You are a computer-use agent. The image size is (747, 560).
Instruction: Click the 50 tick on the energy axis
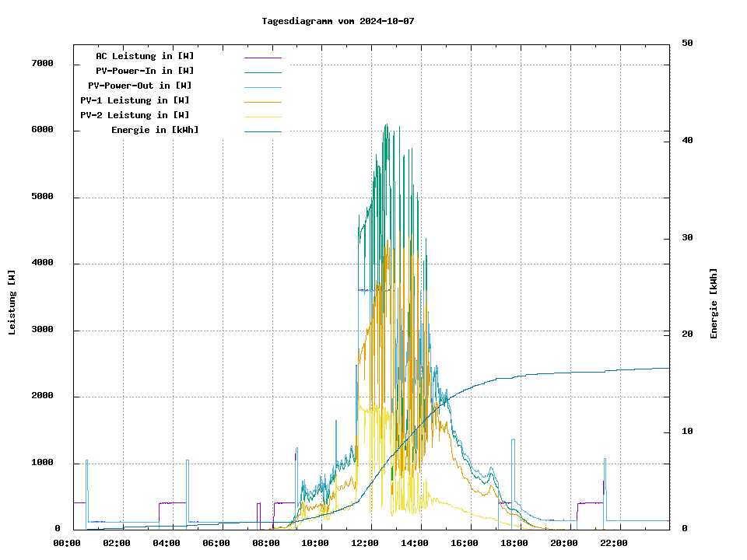point(687,43)
